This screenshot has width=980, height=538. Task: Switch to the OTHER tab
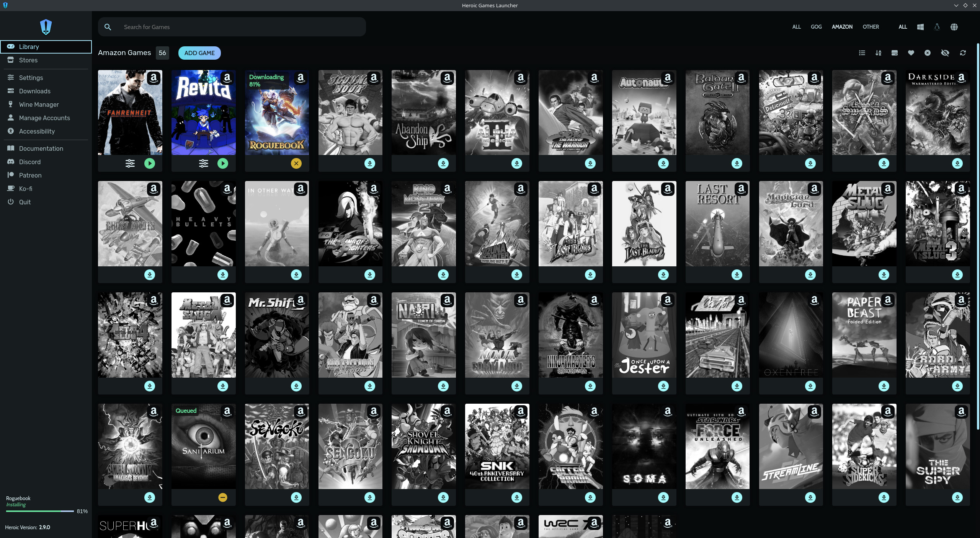[x=871, y=27]
